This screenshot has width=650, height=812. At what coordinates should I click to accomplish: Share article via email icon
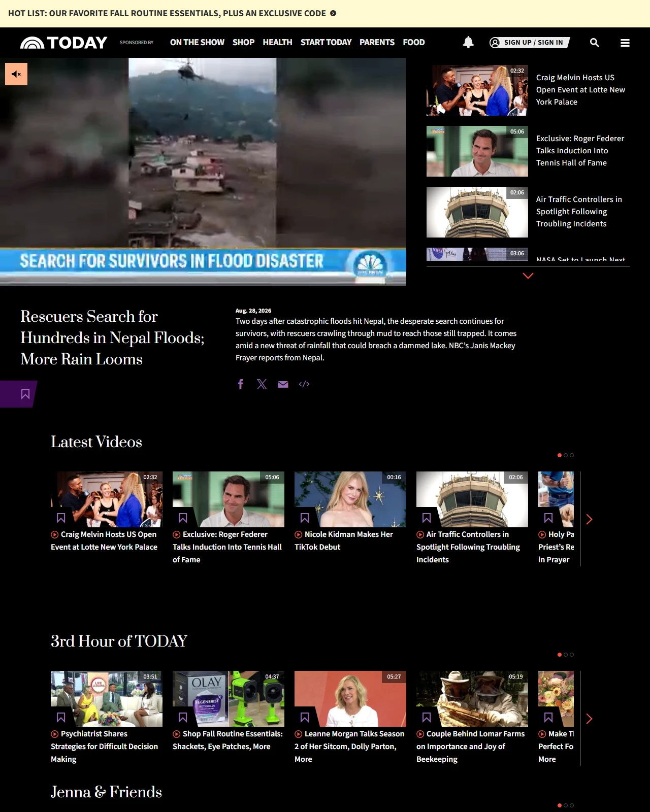(283, 384)
